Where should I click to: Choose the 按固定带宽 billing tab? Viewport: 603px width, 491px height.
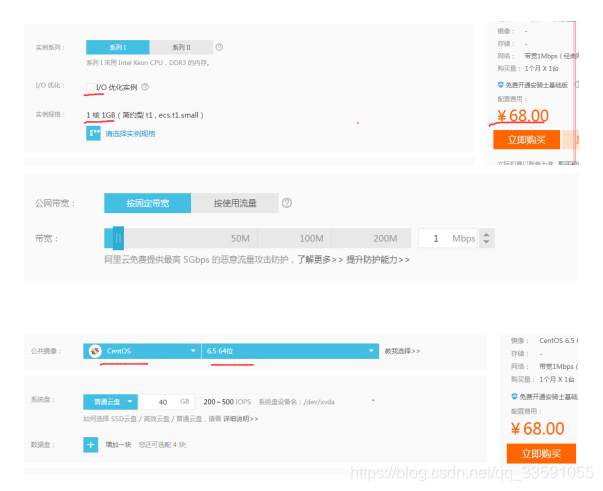147,203
